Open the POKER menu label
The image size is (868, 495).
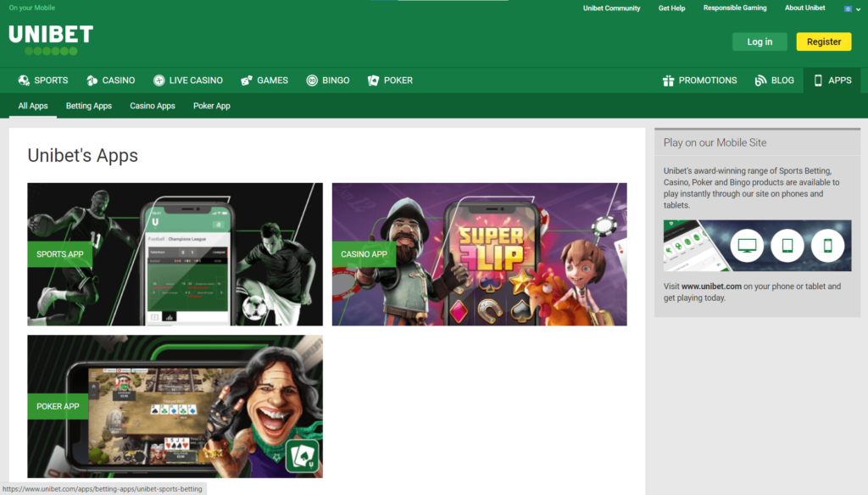[x=398, y=81]
